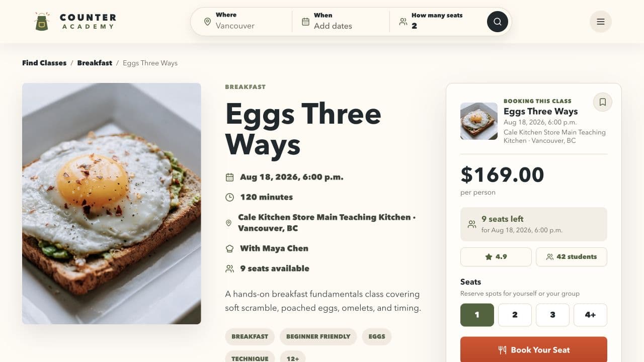
Task: Bookmark this class with the save icon
Action: tap(602, 102)
